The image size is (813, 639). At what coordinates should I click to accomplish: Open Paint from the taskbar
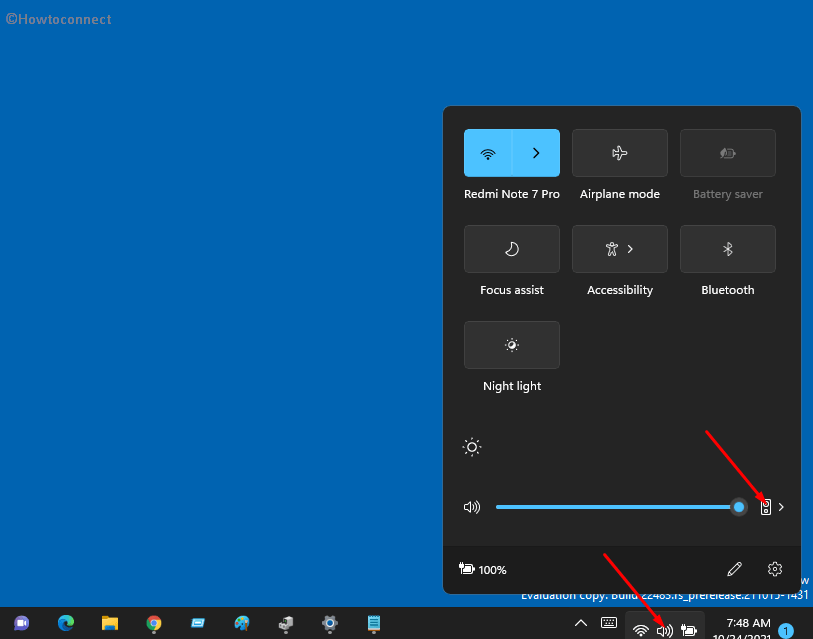(x=242, y=623)
